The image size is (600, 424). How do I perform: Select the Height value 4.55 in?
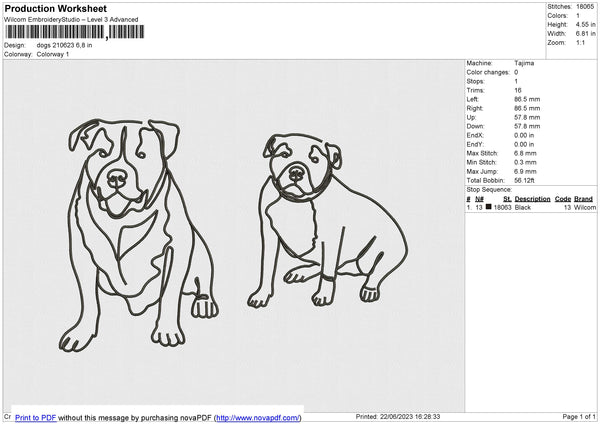point(585,24)
